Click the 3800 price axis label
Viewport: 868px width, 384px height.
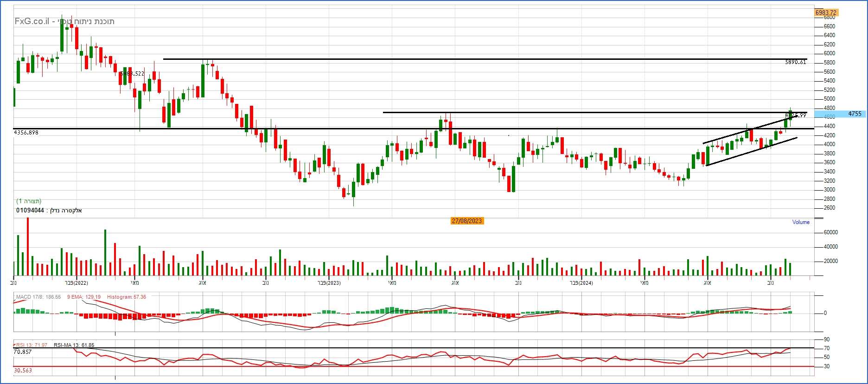pos(830,154)
